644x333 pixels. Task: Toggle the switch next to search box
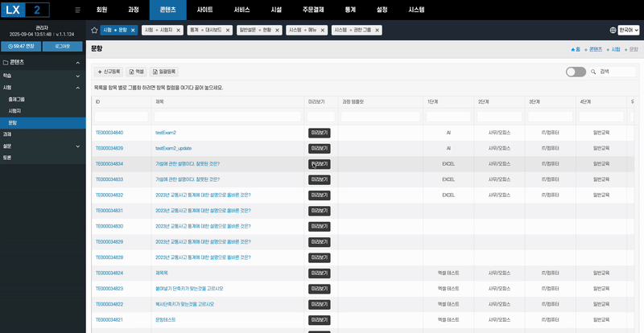click(x=576, y=72)
